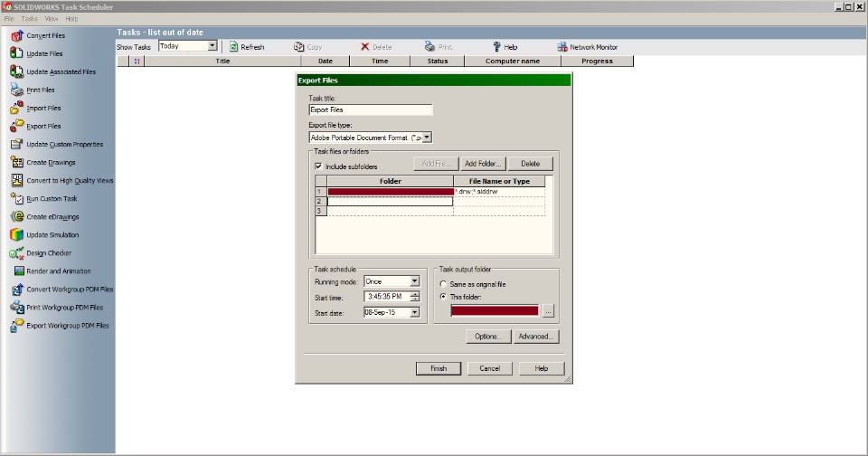
Task: Select the This folder radio button
Action: (x=443, y=297)
